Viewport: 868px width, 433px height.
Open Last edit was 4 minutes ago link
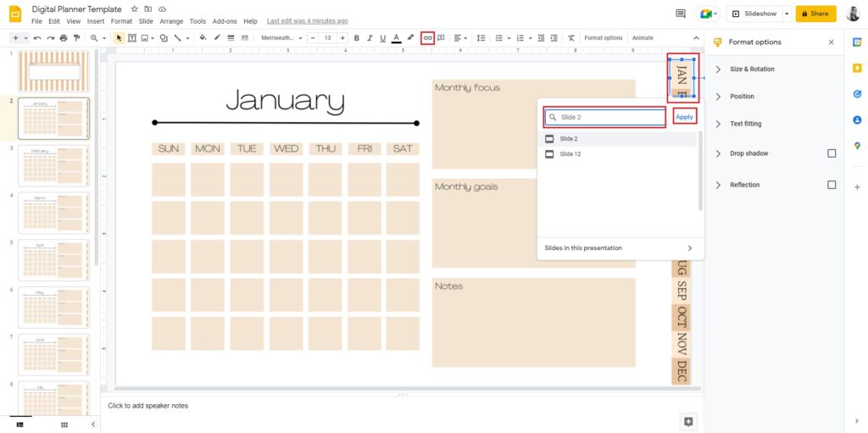click(307, 21)
